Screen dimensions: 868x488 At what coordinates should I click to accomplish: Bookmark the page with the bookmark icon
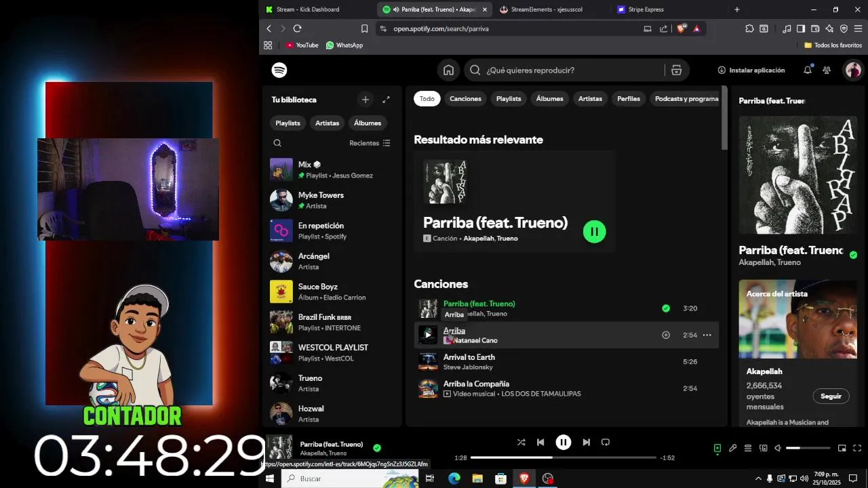click(x=364, y=28)
